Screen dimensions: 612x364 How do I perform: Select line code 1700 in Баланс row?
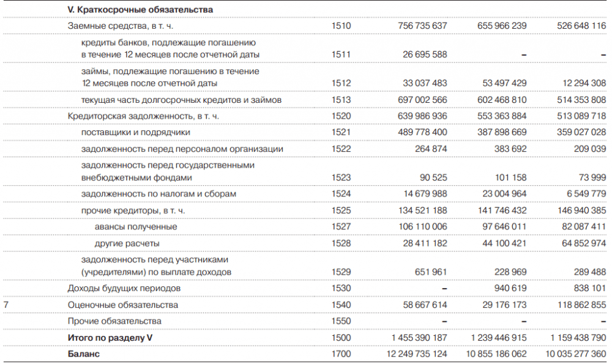(341, 354)
